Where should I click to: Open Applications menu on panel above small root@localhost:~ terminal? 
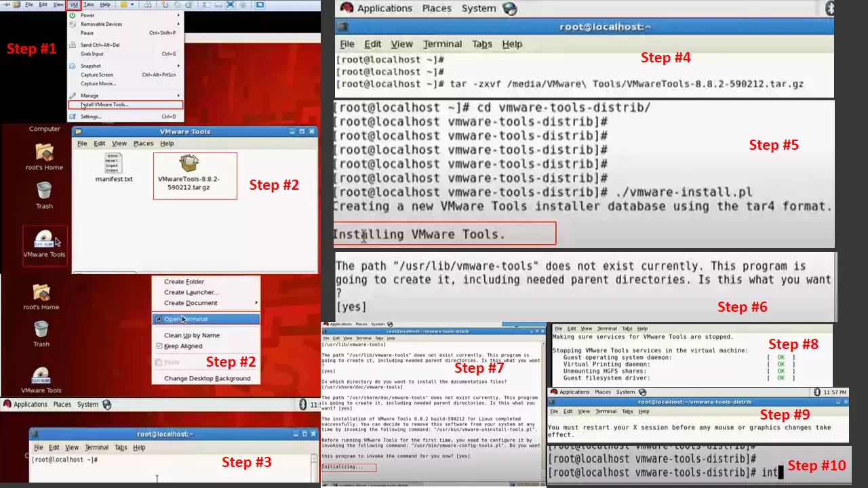(x=31, y=405)
